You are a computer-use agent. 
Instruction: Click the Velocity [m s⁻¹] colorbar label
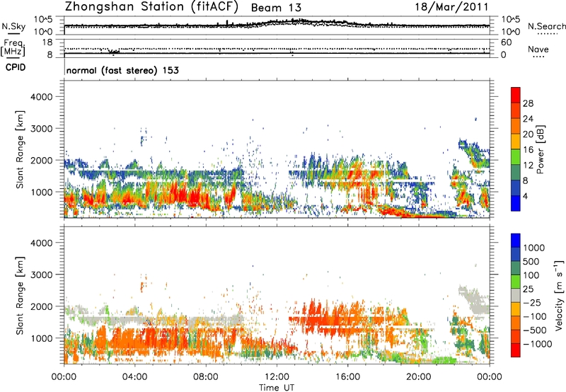pos(559,295)
